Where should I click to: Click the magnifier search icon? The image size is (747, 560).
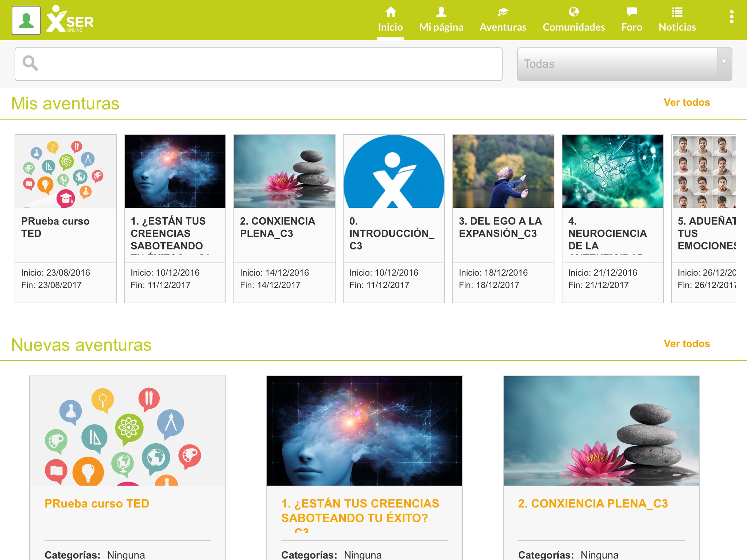pos(30,63)
